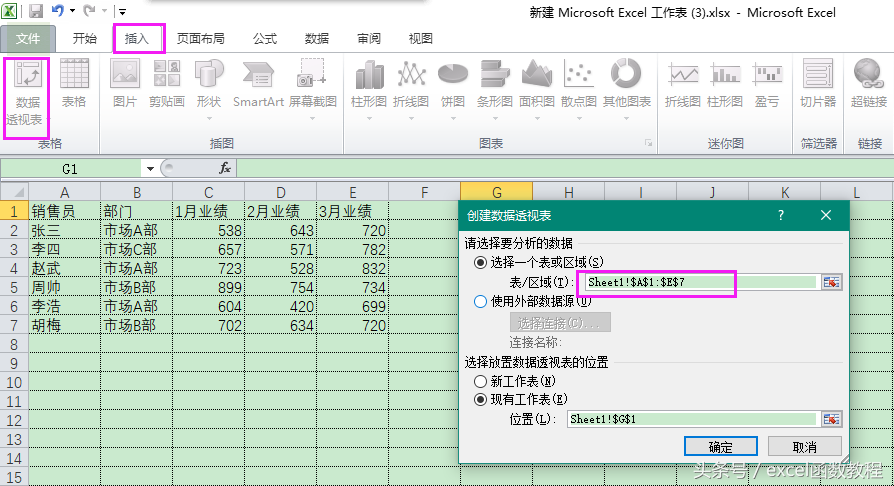Viewport: 894px width, 486px height.
Task: Insert a Picture (图片)
Action: (125, 83)
